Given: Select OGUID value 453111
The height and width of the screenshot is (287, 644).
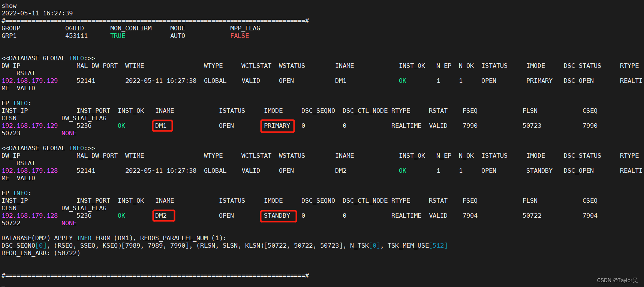Looking at the screenshot, I should (76, 36).
